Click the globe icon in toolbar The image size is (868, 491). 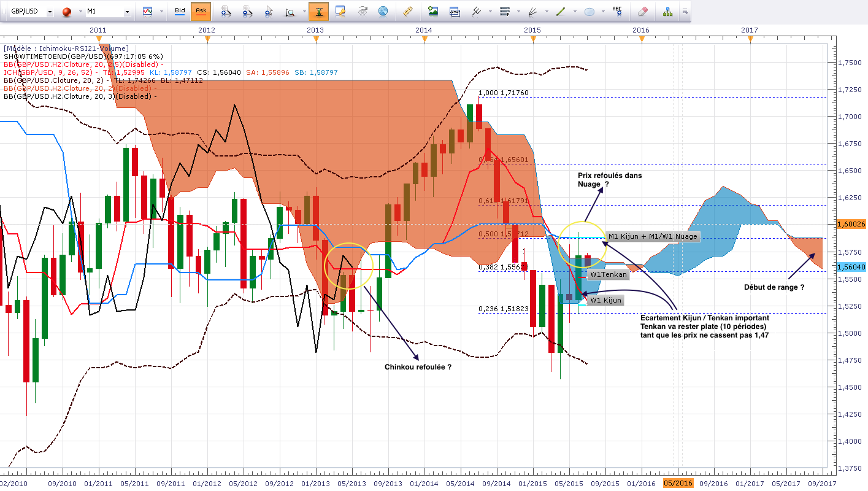coord(383,11)
